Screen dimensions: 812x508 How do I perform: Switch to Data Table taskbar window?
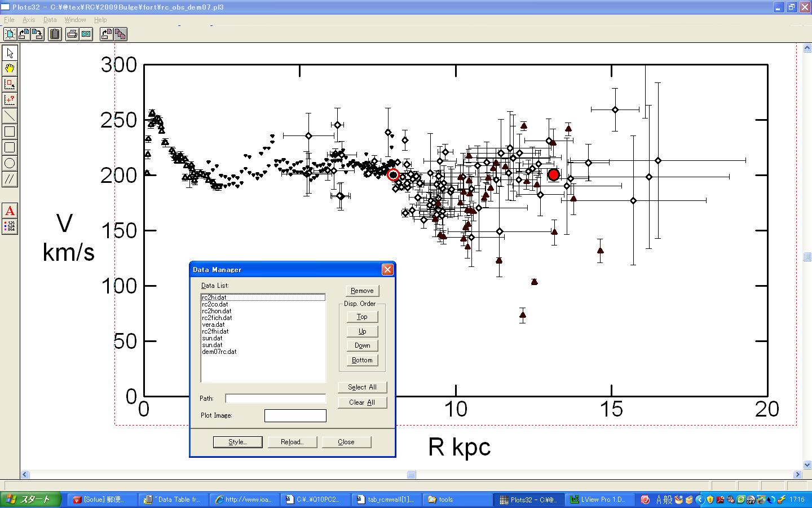[174, 500]
